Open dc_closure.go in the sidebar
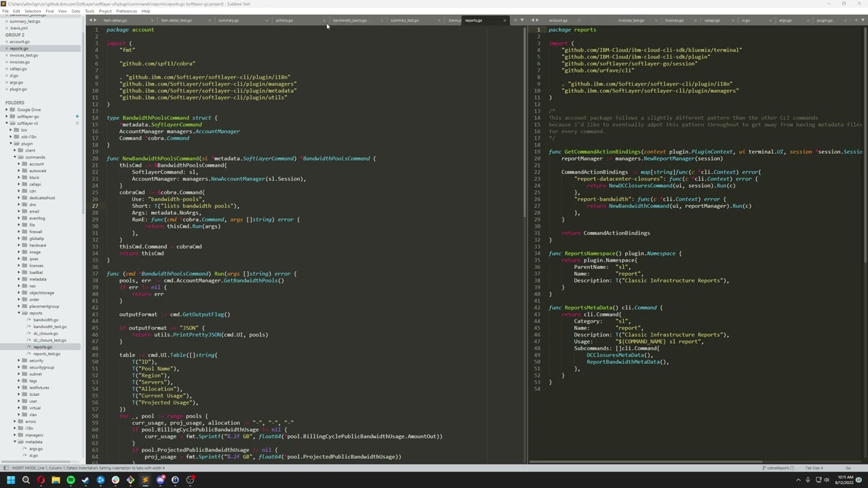Image resolution: width=868 pixels, height=488 pixels. click(x=45, y=333)
